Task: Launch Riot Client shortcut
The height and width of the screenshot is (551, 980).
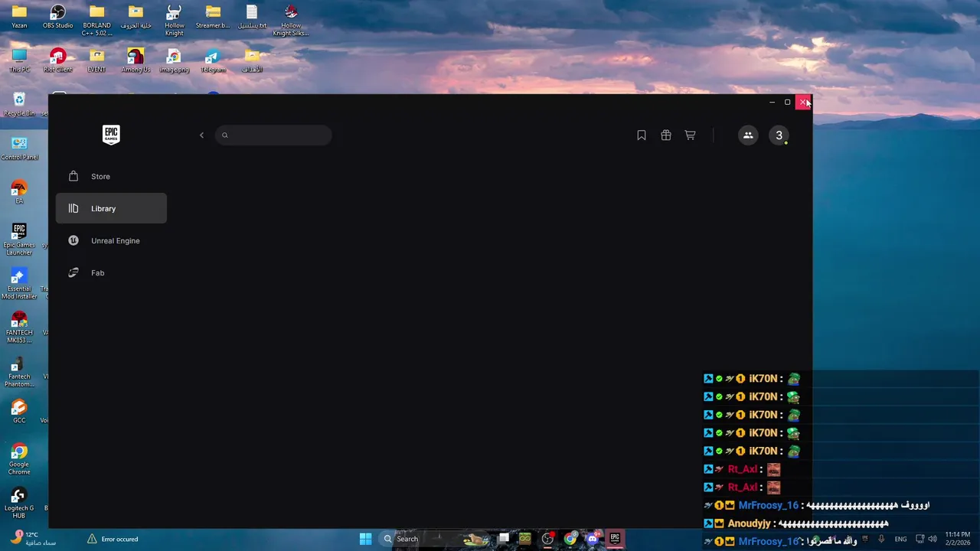Action: click(x=57, y=60)
